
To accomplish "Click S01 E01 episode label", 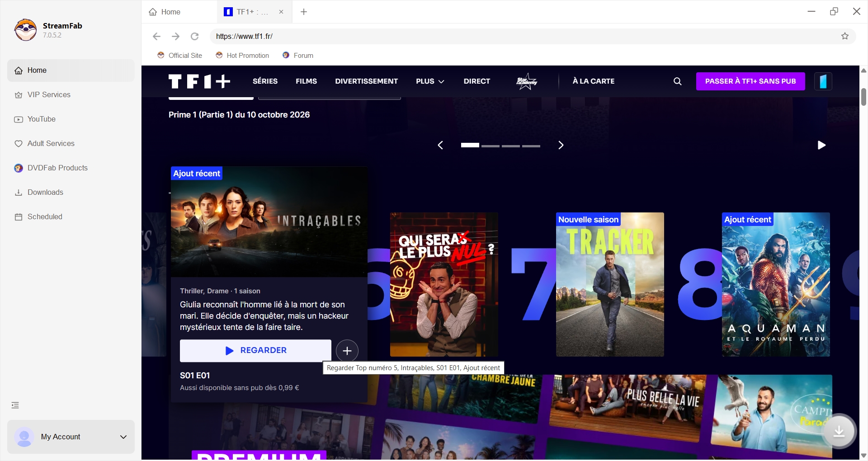I will coord(195,376).
